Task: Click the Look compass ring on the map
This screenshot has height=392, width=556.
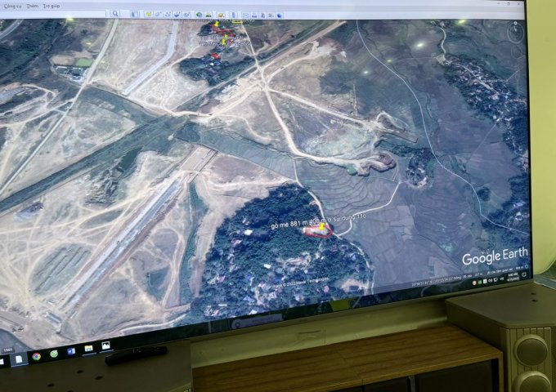Action: point(514,33)
